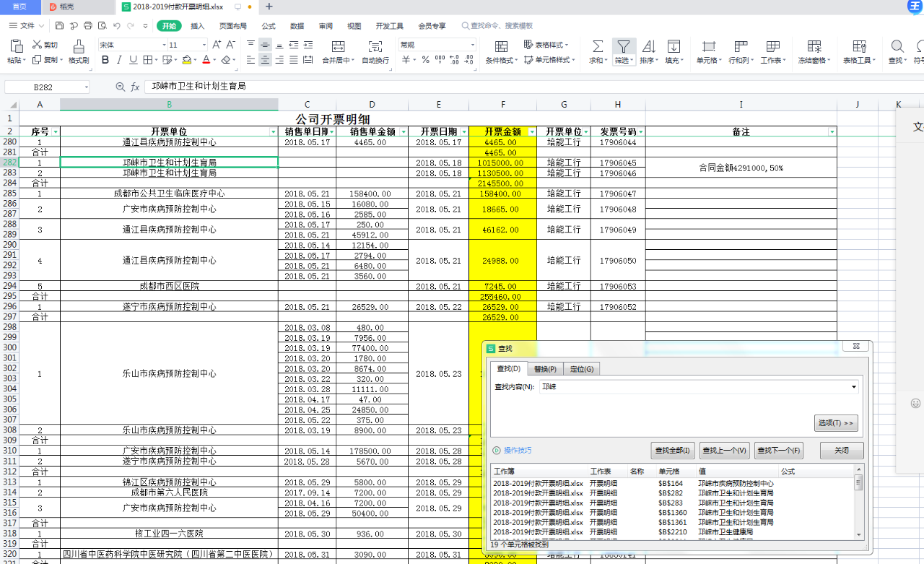This screenshot has width=924, height=564.
Task: Toggle Italic formatting
Action: pos(119,60)
